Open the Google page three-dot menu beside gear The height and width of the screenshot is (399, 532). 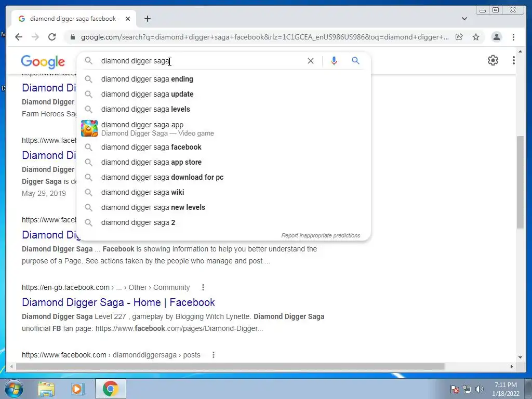tap(514, 60)
